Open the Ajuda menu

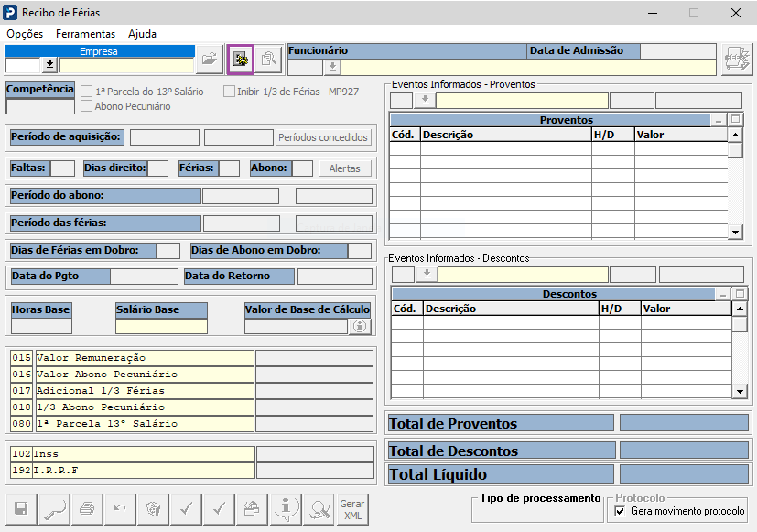click(143, 34)
